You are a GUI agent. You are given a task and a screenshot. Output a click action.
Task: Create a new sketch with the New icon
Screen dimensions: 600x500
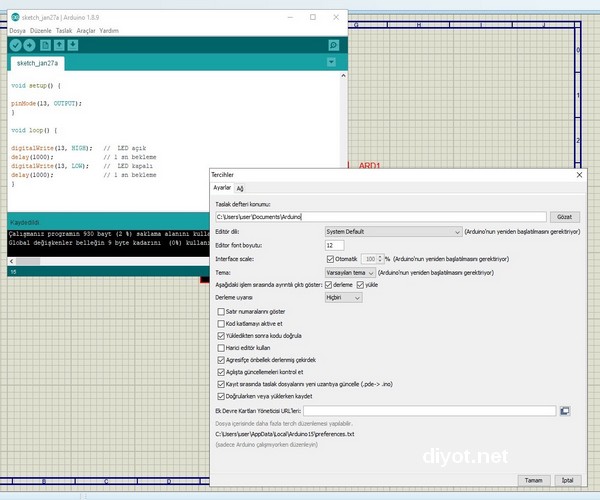pos(45,46)
